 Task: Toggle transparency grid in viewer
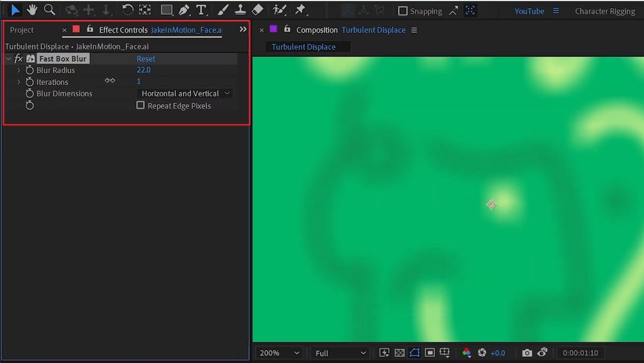(x=399, y=353)
